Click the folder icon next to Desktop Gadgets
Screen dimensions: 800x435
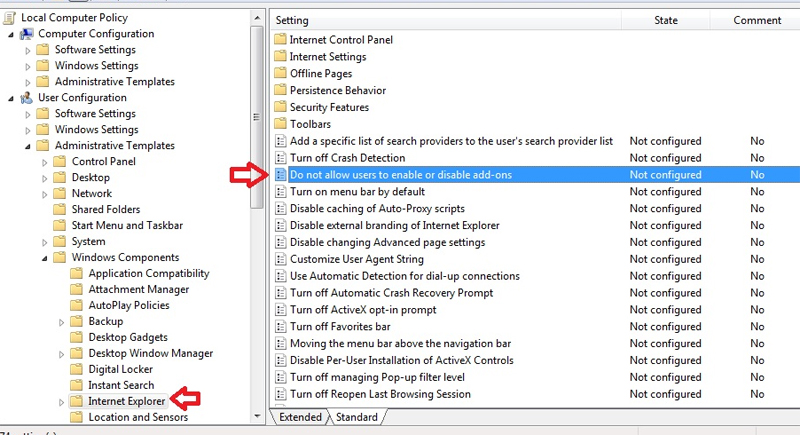(x=77, y=337)
